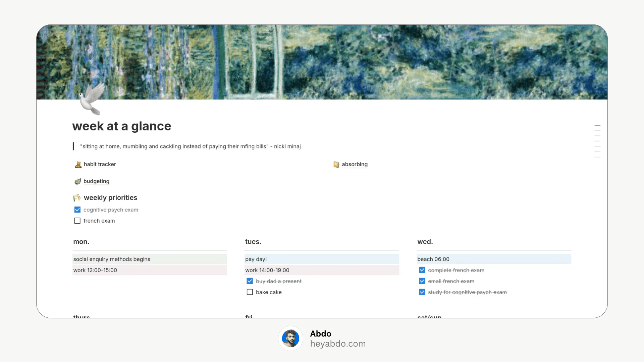Click the weekly priorities heading
The height and width of the screenshot is (362, 644).
click(110, 198)
